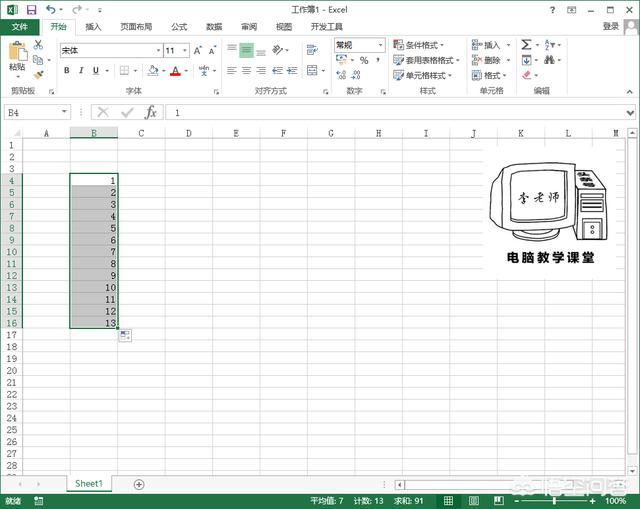This screenshot has height=509, width=640.
Task: Expand the number format dropdown 常规
Action: click(x=381, y=45)
